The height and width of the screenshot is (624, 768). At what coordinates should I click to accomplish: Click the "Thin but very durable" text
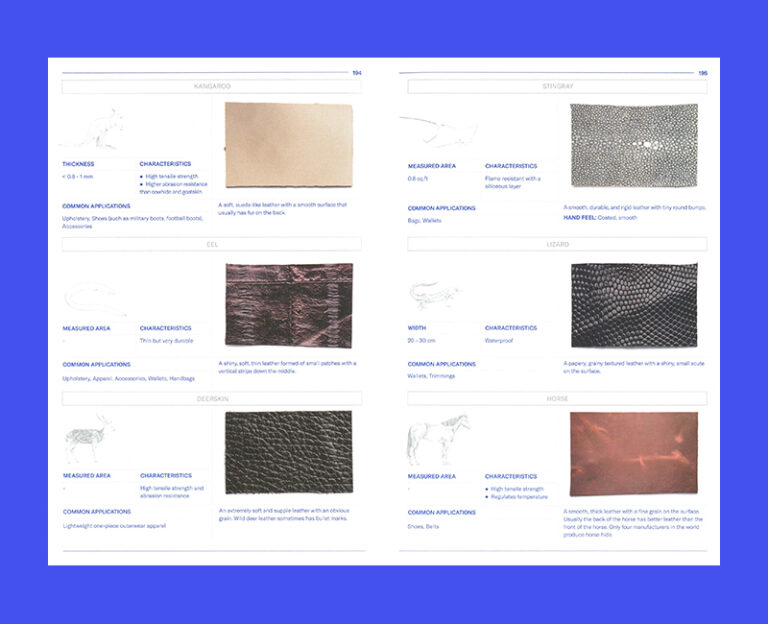[x=167, y=341]
